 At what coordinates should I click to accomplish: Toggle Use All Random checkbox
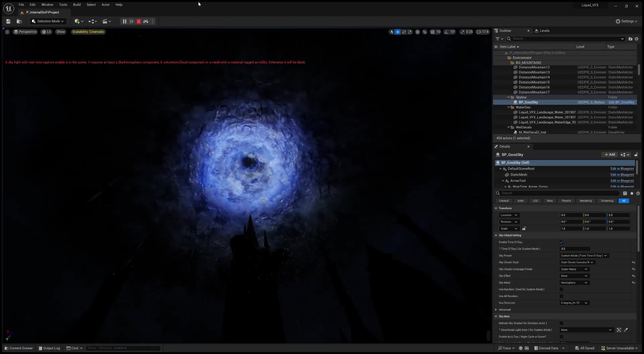561,296
